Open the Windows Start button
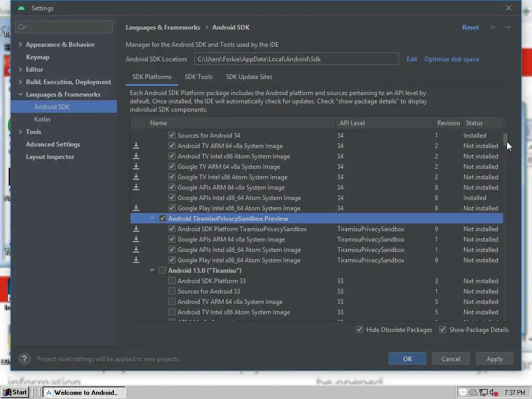 pos(15,392)
